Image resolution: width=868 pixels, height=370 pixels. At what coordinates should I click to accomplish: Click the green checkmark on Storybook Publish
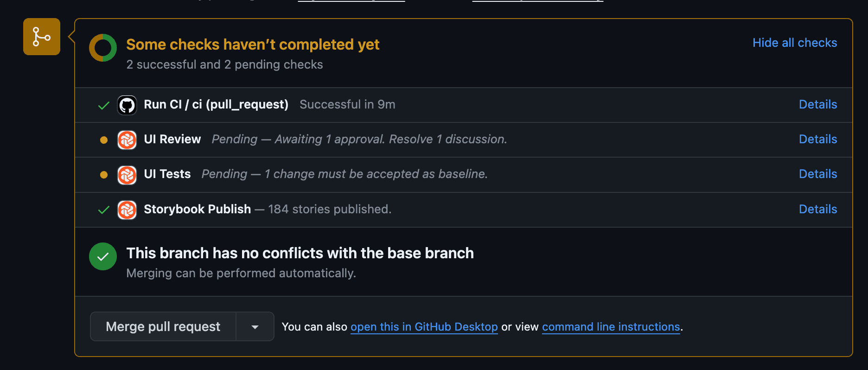[104, 210]
